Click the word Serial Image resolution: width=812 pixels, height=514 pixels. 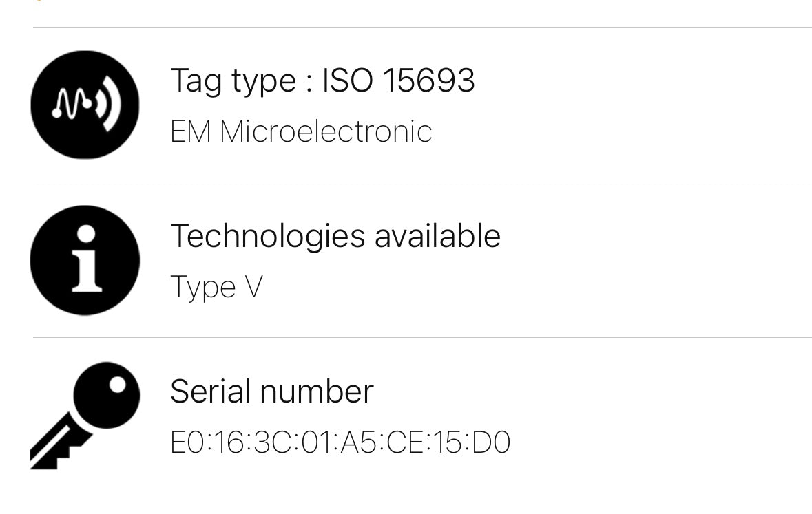[x=209, y=392]
